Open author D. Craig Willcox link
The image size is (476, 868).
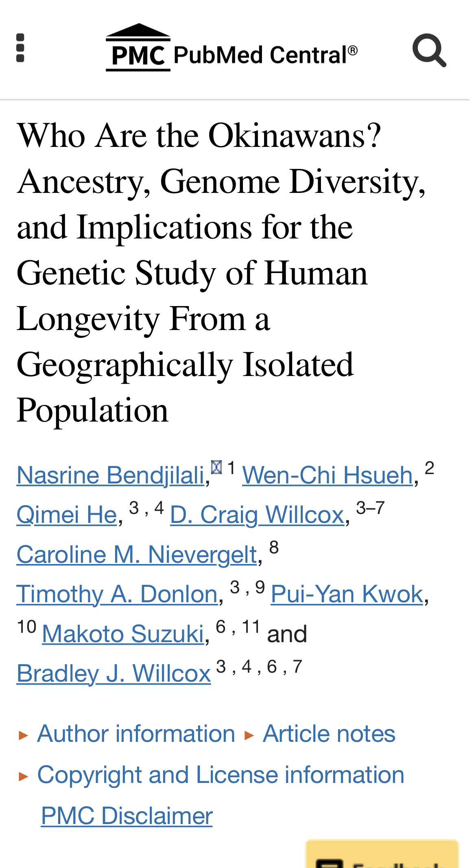coord(257,515)
